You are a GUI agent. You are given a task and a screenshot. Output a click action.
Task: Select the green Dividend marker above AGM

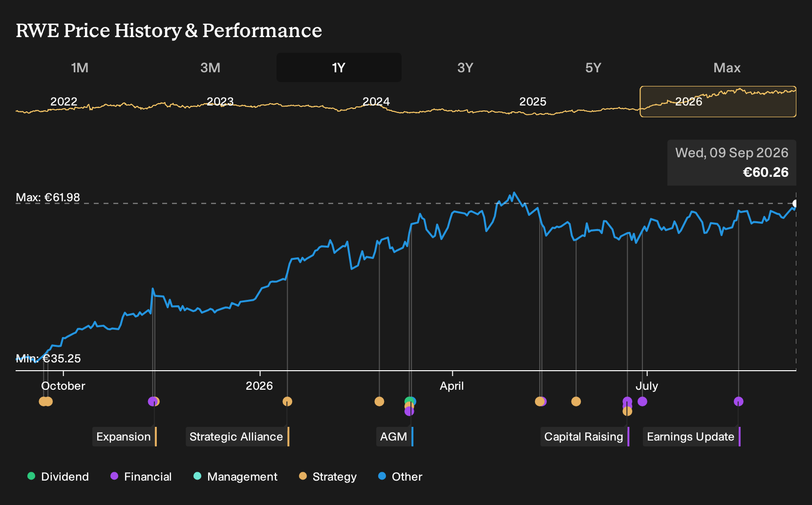tap(408, 401)
